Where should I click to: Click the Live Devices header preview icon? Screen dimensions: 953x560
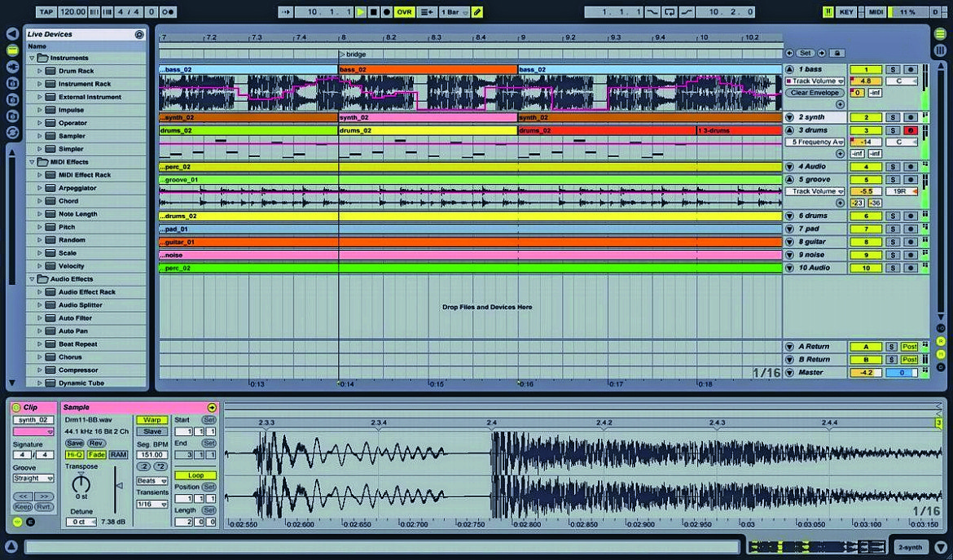(139, 35)
